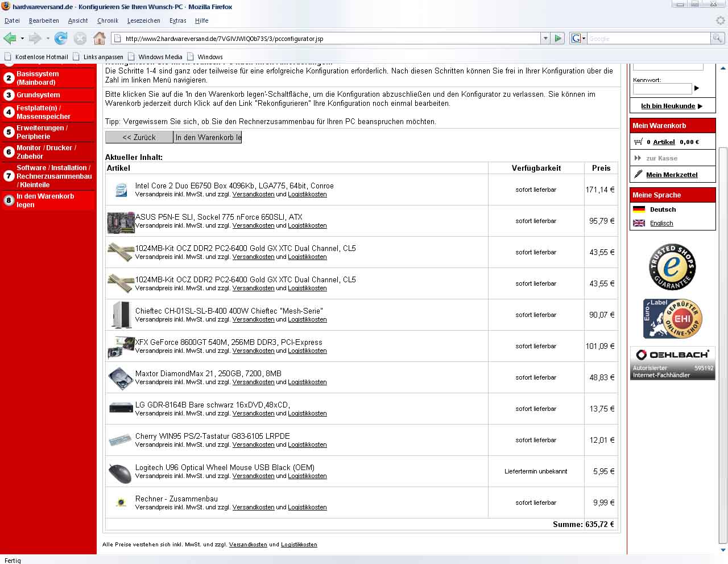This screenshot has width=728, height=564.
Task: Open the ASUS P5N-E SLI mainboard thumbnail
Action: [x=121, y=222]
